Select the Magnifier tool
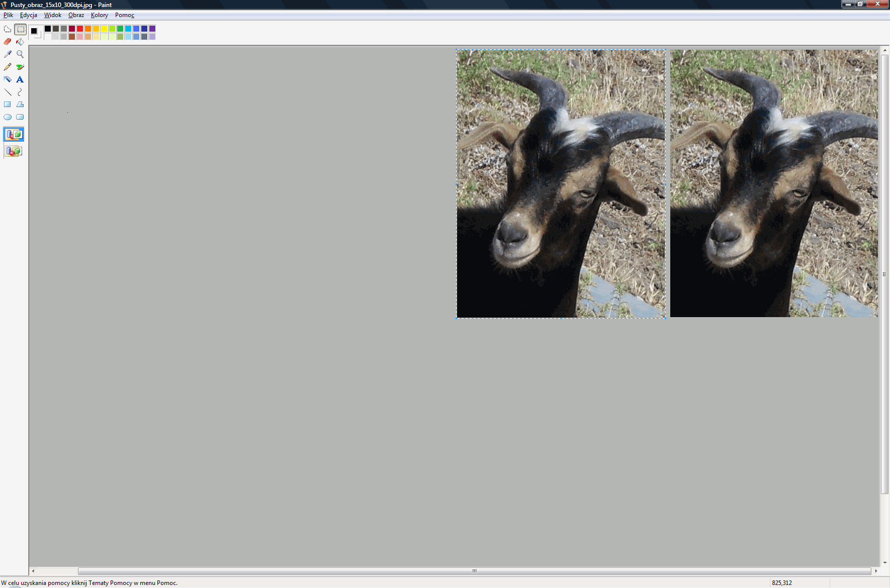 pyautogui.click(x=20, y=54)
